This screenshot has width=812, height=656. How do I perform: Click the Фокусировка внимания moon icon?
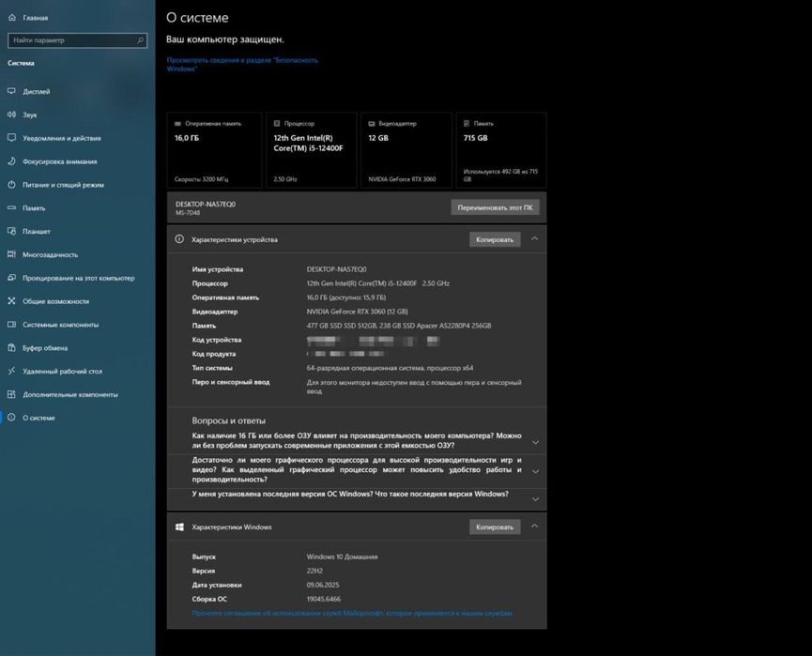(12, 161)
